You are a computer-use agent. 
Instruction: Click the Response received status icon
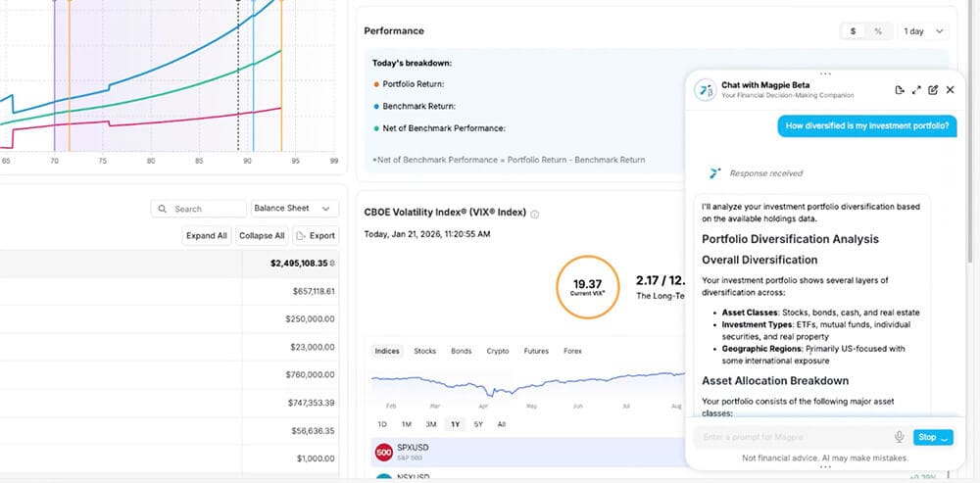click(x=715, y=173)
